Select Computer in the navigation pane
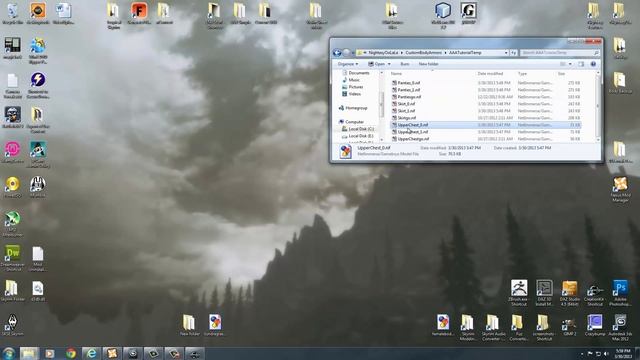This screenshot has height=360, width=640. (354, 122)
